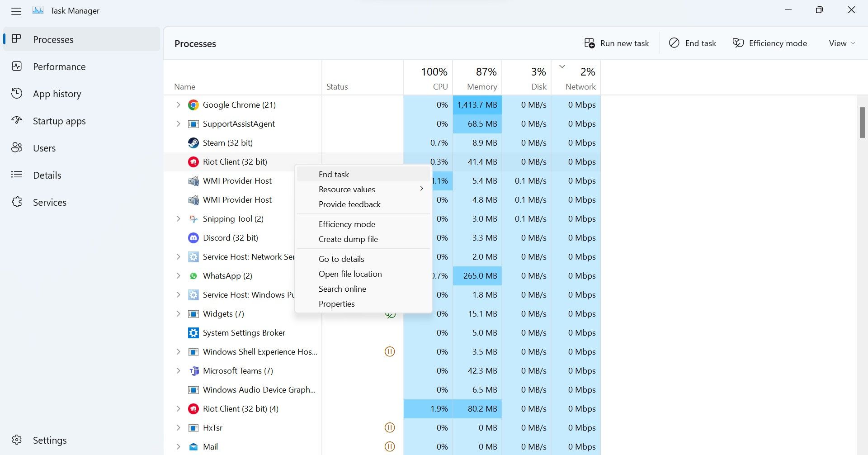868x455 pixels.
Task: Collapse the Network column chevron
Action: pos(562,66)
